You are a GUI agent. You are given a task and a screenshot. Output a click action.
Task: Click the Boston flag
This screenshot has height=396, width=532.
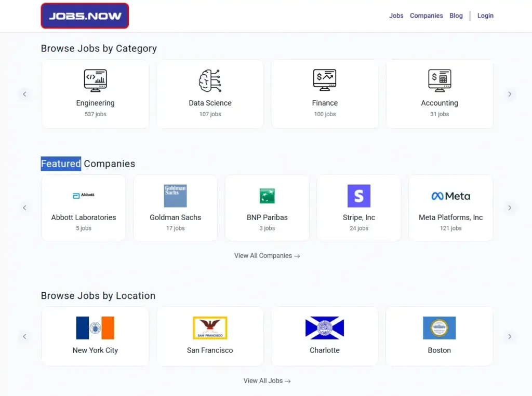point(440,328)
